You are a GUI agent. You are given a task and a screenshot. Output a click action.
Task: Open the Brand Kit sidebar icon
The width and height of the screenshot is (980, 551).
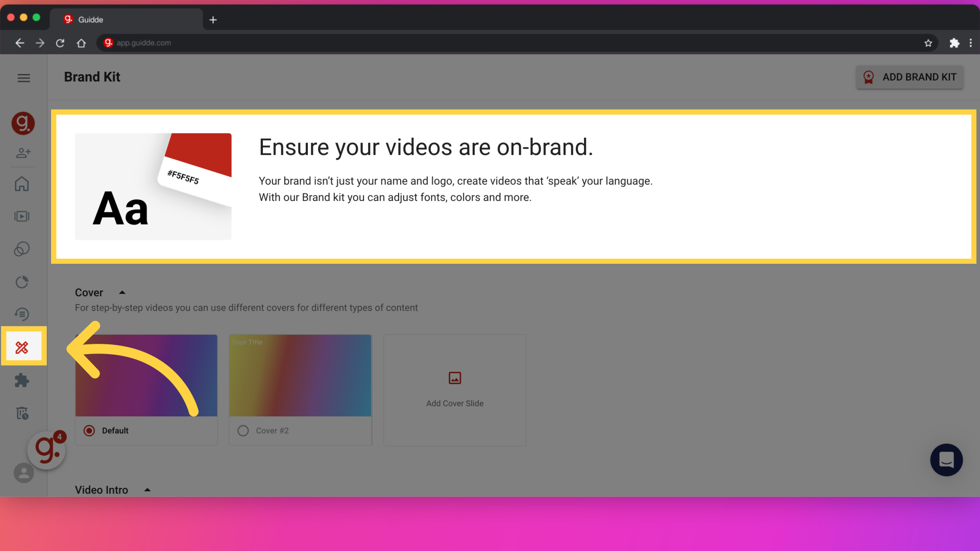click(22, 347)
